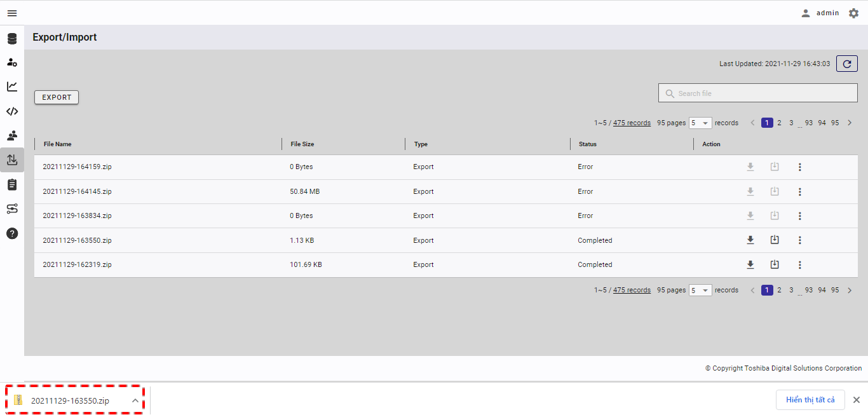Select the file name 20211129-164145.zip
The width and height of the screenshot is (868, 417).
click(x=77, y=191)
